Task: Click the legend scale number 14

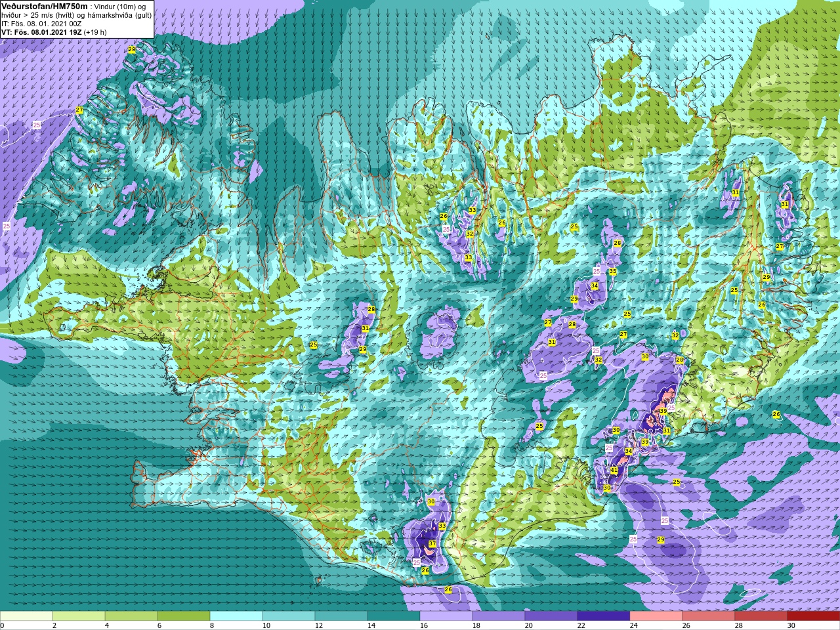Action: pos(370,625)
